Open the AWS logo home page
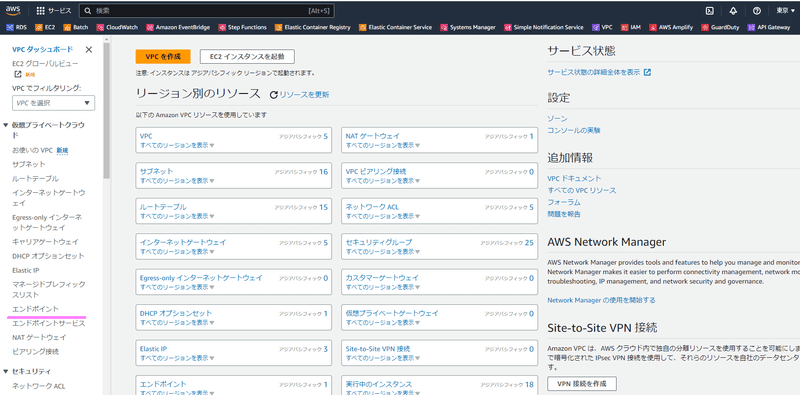 (13, 10)
